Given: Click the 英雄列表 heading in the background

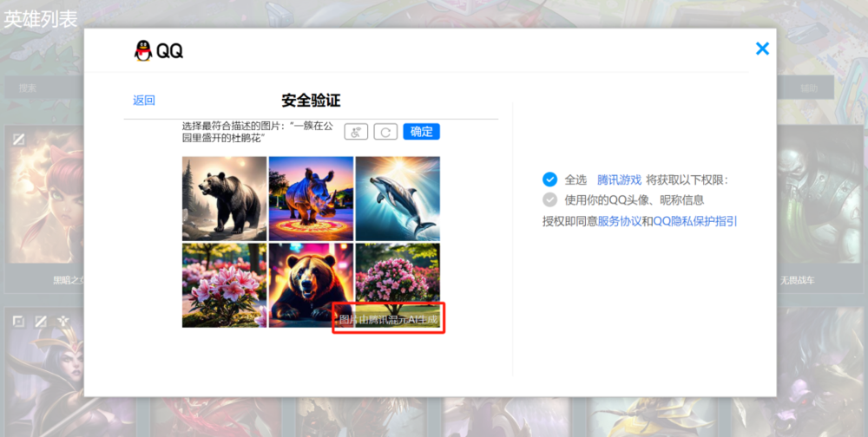Looking at the screenshot, I should [x=41, y=19].
